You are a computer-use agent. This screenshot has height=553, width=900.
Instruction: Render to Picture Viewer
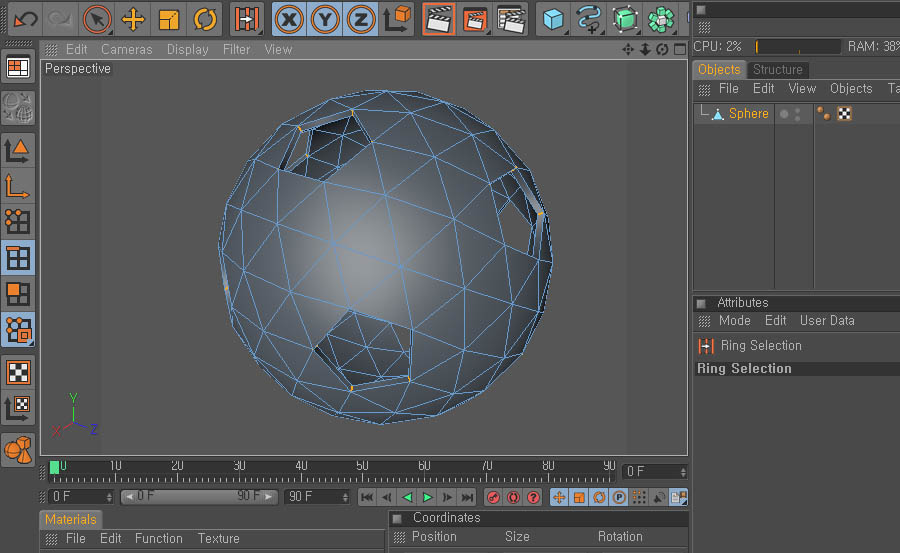pos(475,21)
